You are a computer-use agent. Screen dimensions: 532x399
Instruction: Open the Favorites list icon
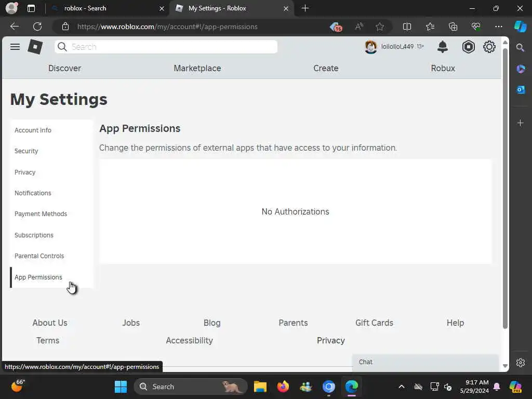point(430,26)
